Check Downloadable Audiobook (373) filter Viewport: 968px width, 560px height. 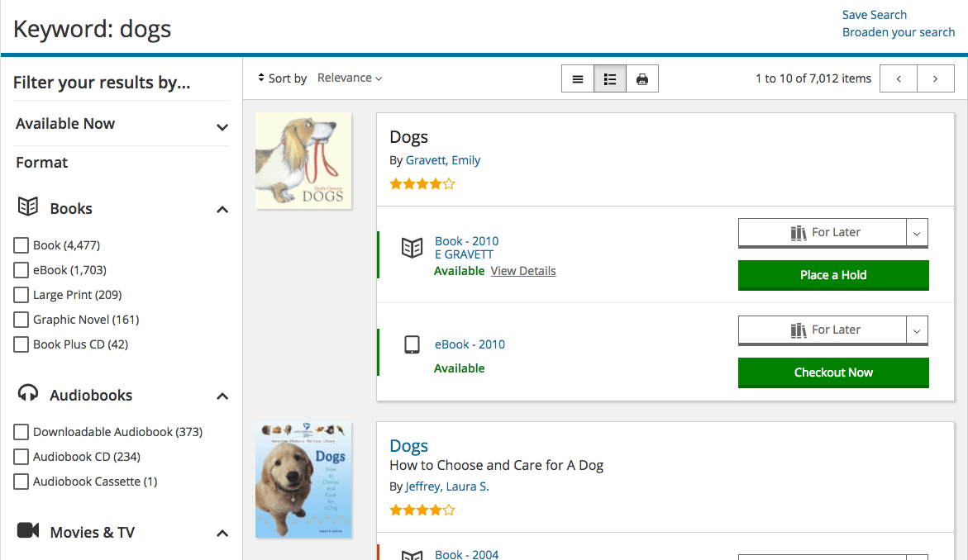click(21, 432)
